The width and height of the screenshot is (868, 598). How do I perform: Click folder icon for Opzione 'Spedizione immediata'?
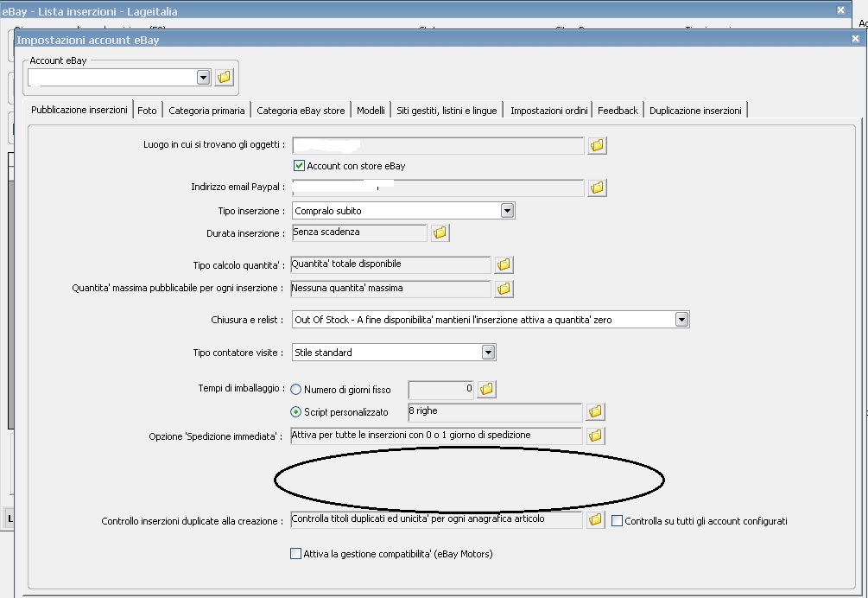point(595,436)
